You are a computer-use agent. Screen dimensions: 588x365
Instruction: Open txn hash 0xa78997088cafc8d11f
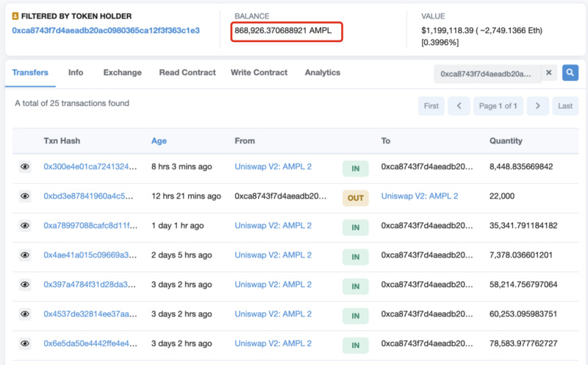click(90, 226)
